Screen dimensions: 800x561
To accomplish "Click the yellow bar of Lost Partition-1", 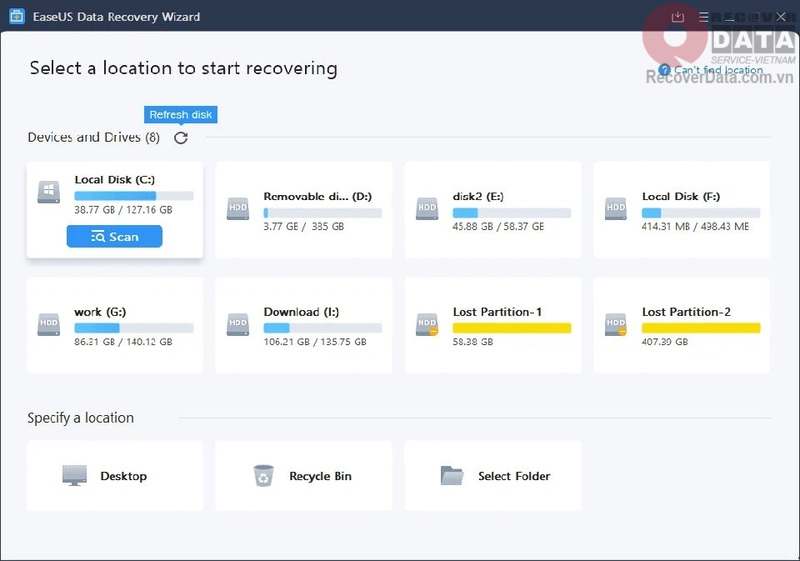I will coord(512,328).
